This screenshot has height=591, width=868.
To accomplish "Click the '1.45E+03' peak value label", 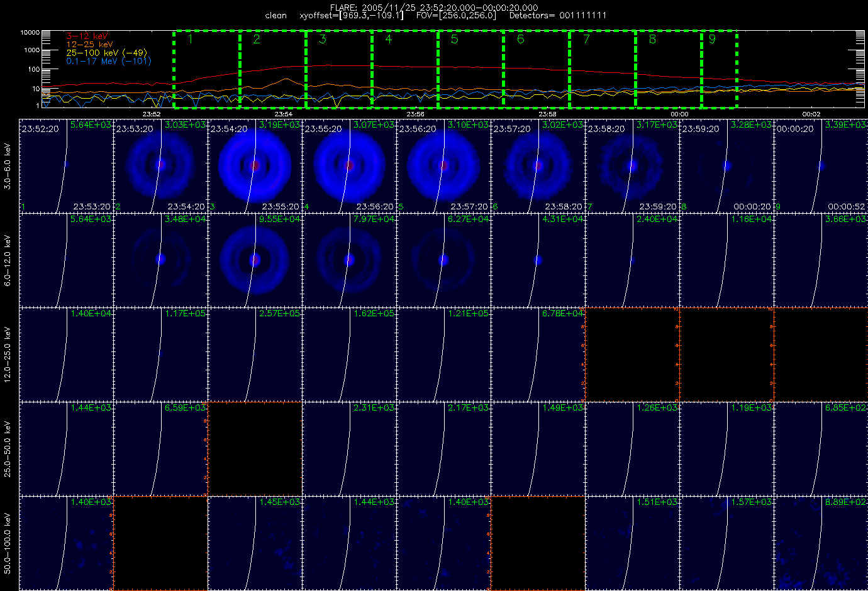I will [x=279, y=502].
